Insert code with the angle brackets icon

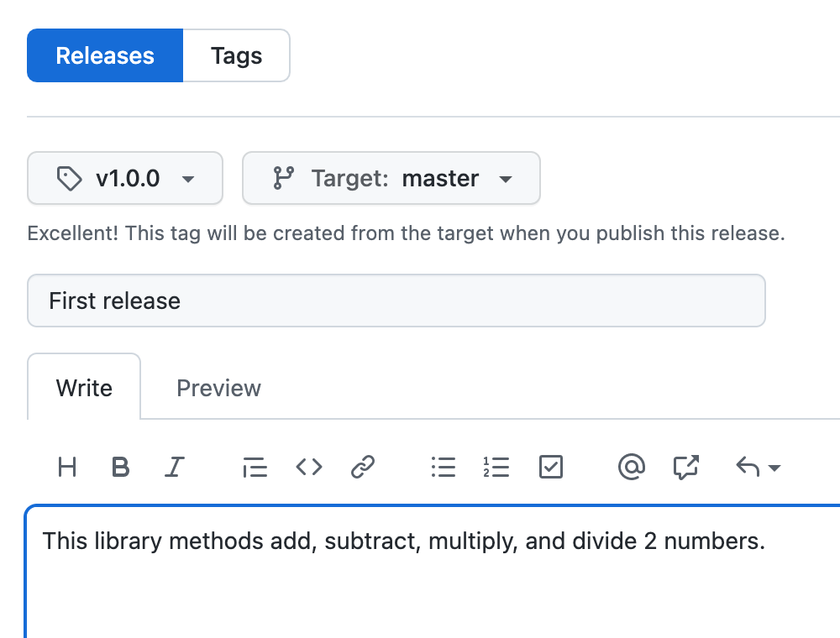coord(309,468)
